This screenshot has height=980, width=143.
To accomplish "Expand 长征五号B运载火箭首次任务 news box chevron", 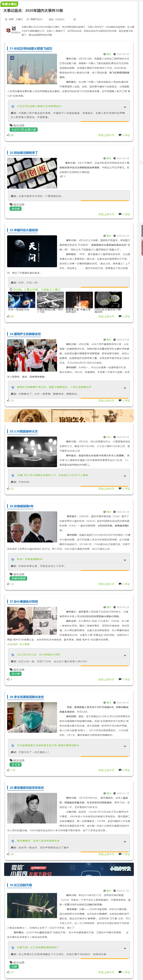I will tap(125, 107).
